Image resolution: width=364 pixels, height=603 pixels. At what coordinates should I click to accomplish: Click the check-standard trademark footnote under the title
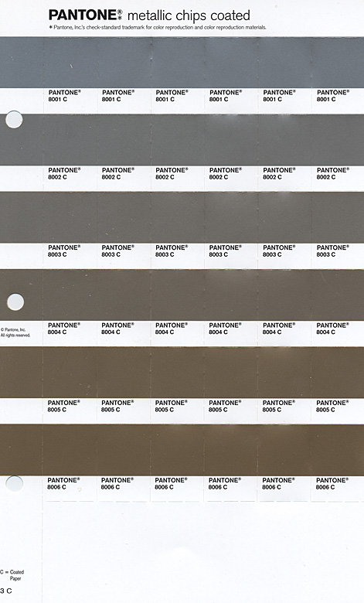point(158,27)
